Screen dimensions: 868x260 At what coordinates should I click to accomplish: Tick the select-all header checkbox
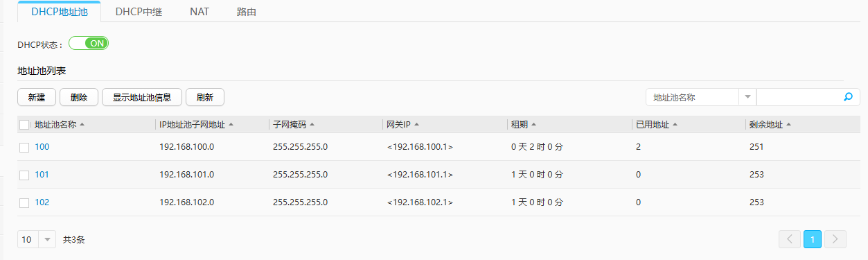24,125
